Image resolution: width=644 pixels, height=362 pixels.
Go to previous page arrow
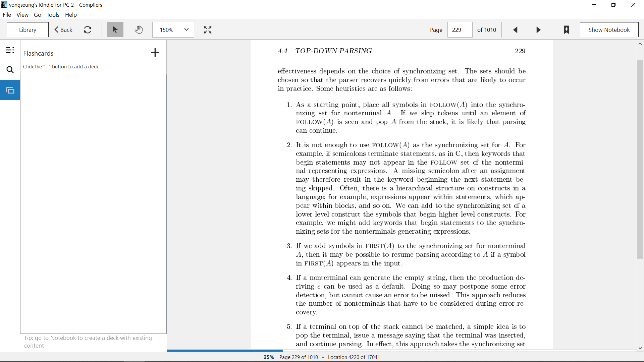(516, 30)
